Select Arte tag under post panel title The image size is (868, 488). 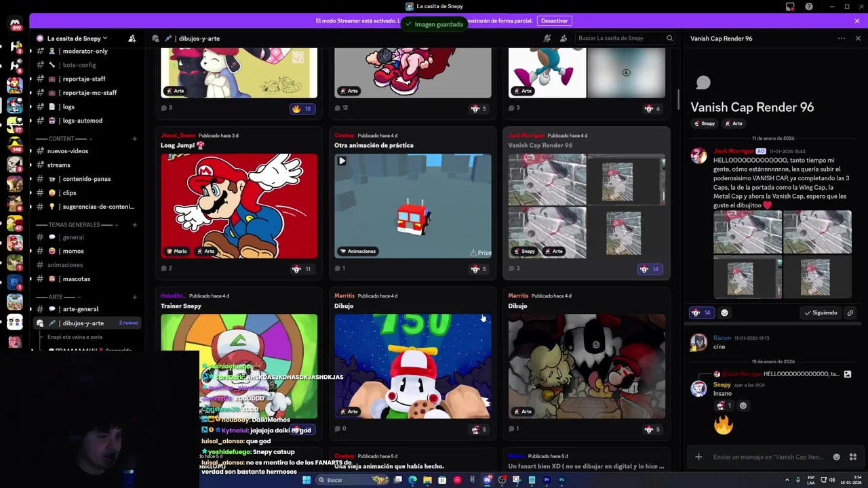[734, 123]
